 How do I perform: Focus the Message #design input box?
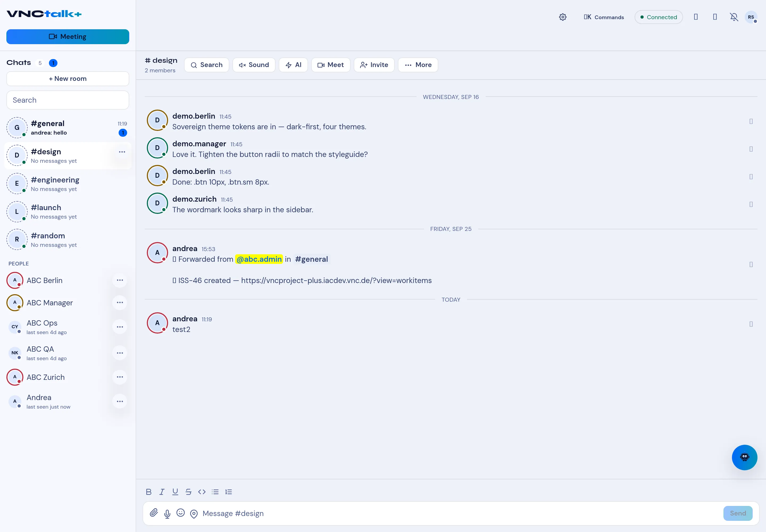point(460,513)
